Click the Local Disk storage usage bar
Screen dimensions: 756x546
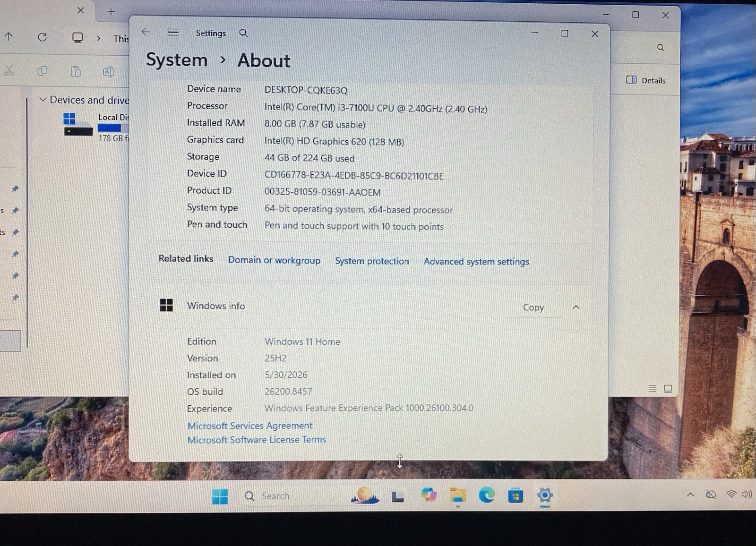coord(113,128)
